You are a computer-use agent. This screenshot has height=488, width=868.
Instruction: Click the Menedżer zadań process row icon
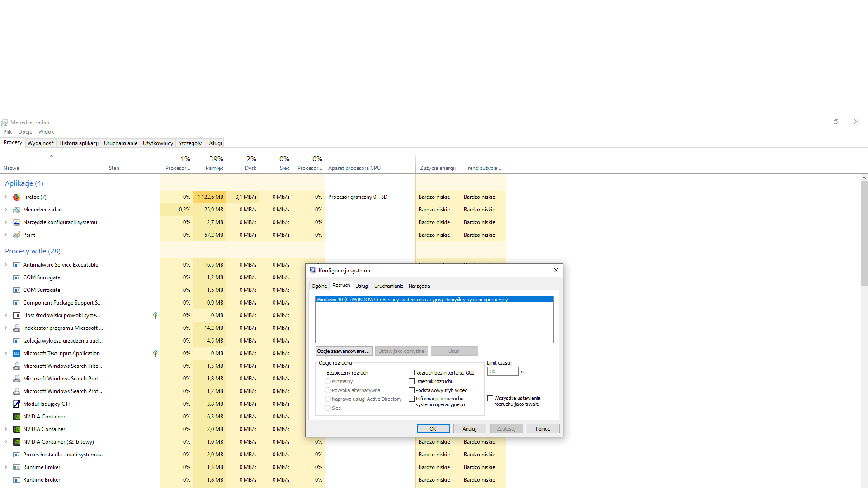(x=17, y=210)
